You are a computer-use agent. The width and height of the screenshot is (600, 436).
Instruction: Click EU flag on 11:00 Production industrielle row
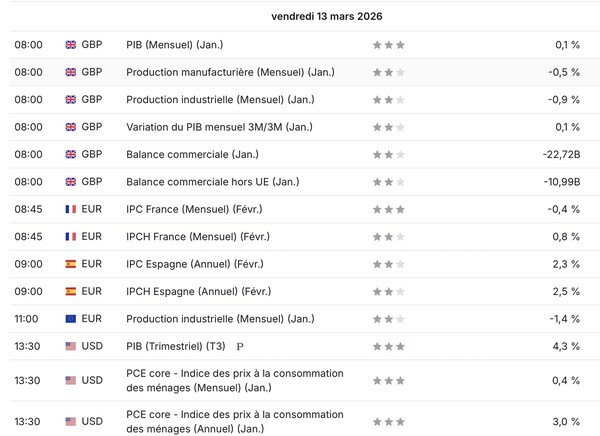click(71, 319)
